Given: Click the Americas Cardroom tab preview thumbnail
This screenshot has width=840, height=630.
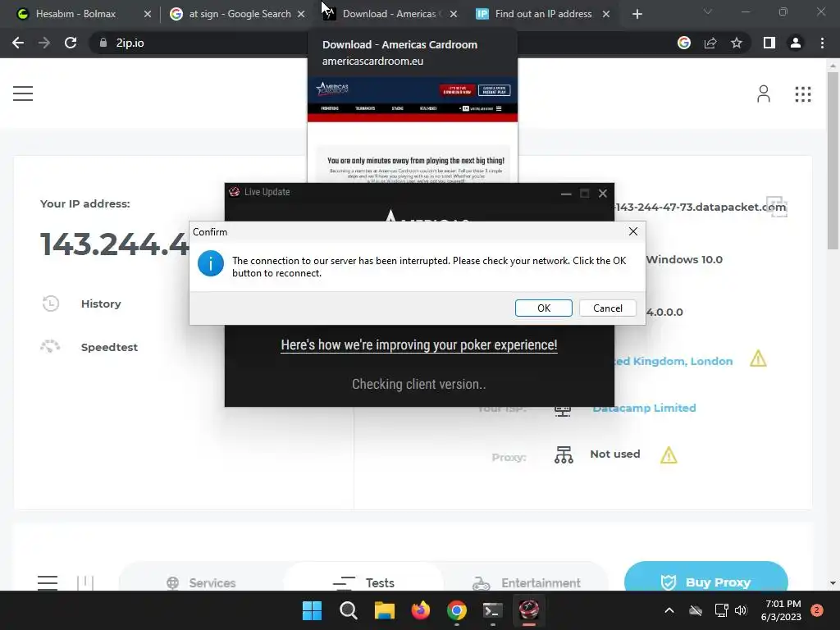Looking at the screenshot, I should coord(413,129).
